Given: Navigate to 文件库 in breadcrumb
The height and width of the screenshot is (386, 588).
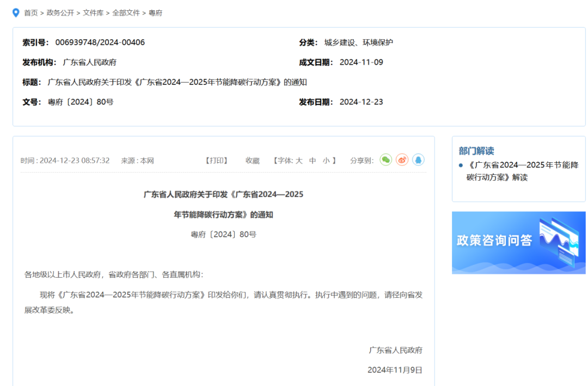Looking at the screenshot, I should [93, 13].
